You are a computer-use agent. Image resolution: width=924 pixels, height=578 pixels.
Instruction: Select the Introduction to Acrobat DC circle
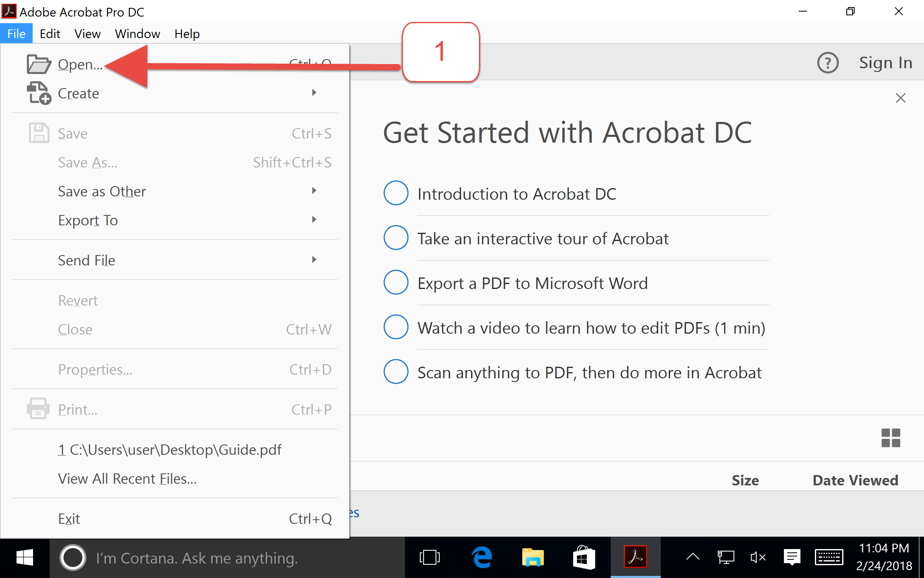point(395,193)
